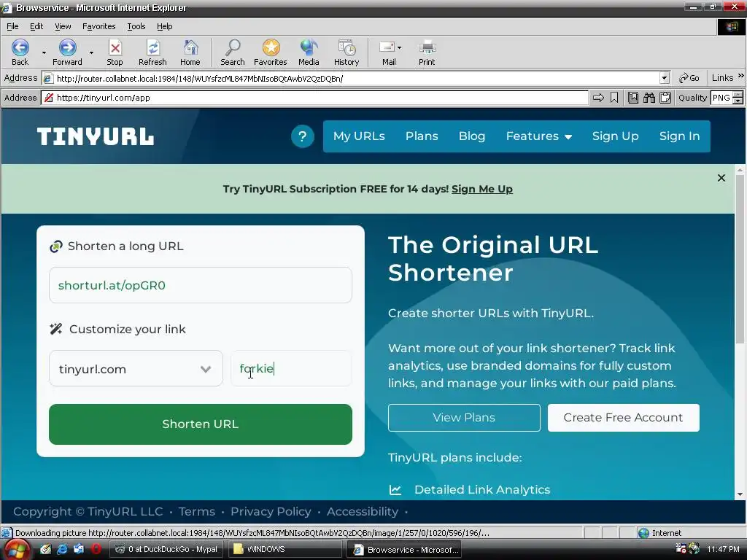Click the Internet zone globe in status bar
The image size is (747, 560).
(x=643, y=533)
